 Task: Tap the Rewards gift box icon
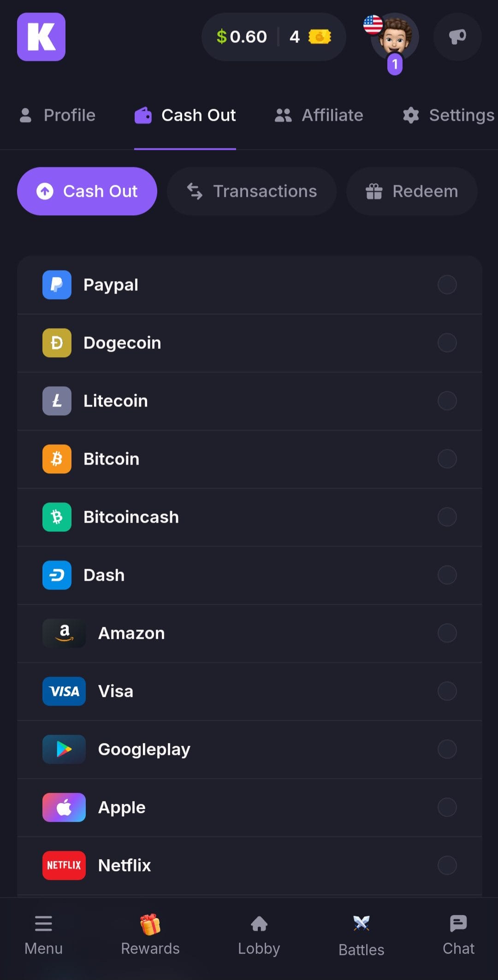pyautogui.click(x=150, y=924)
